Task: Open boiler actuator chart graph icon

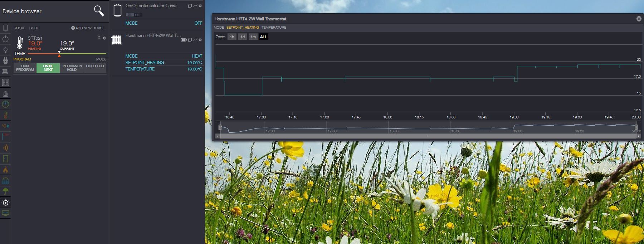Action: click(x=195, y=6)
